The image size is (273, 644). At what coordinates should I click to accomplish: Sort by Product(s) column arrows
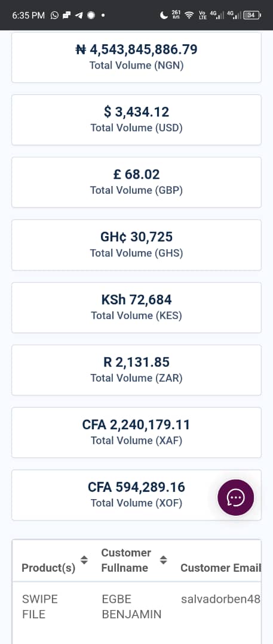coord(84,560)
